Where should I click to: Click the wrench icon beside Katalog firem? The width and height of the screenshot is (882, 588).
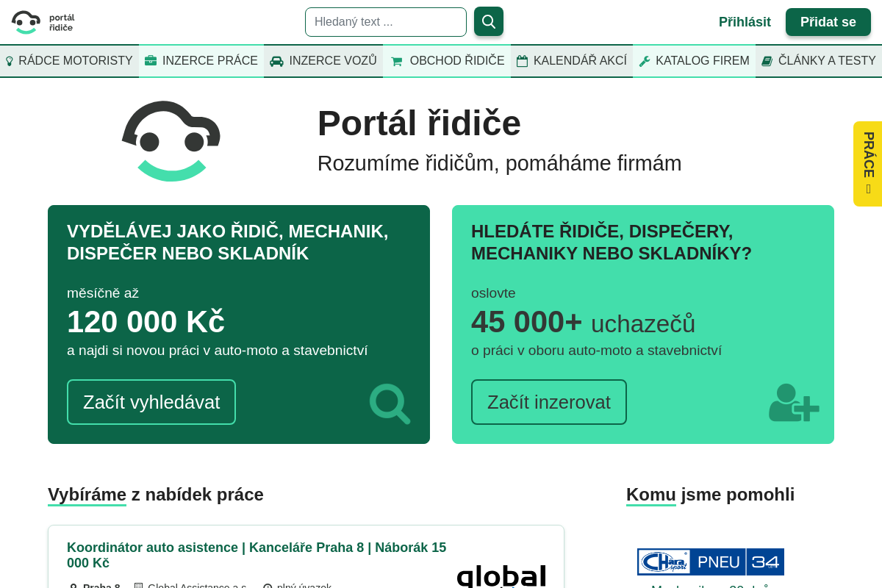[645, 61]
